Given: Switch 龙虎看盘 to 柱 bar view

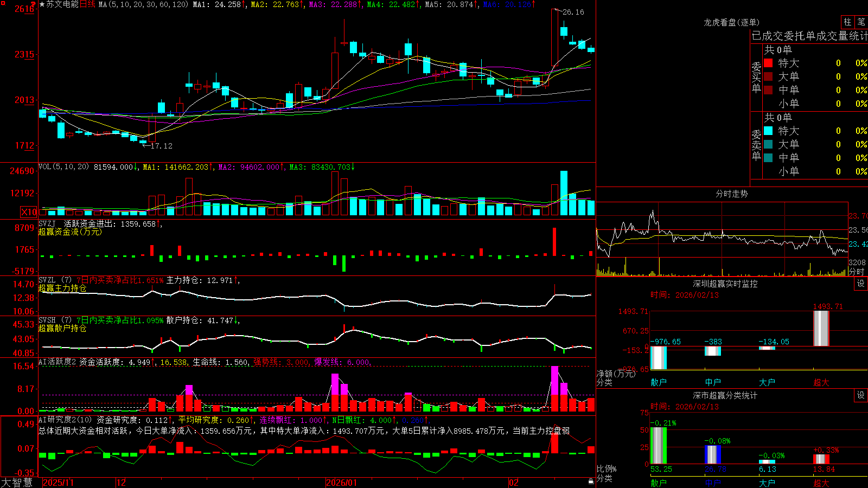Looking at the screenshot, I should (847, 22).
